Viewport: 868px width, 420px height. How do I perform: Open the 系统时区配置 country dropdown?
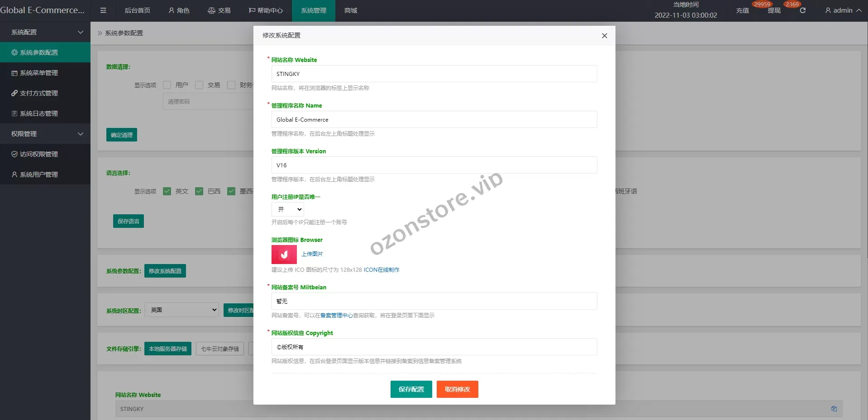point(181,310)
